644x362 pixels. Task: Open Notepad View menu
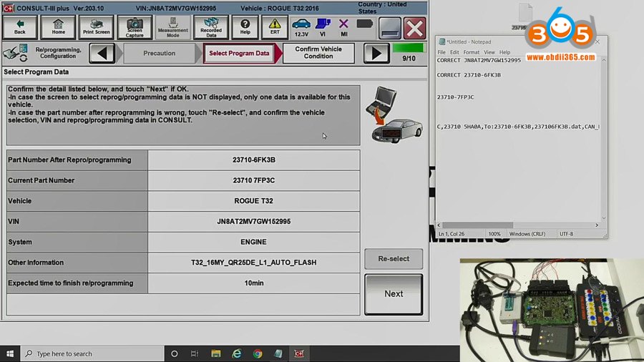coord(489,52)
